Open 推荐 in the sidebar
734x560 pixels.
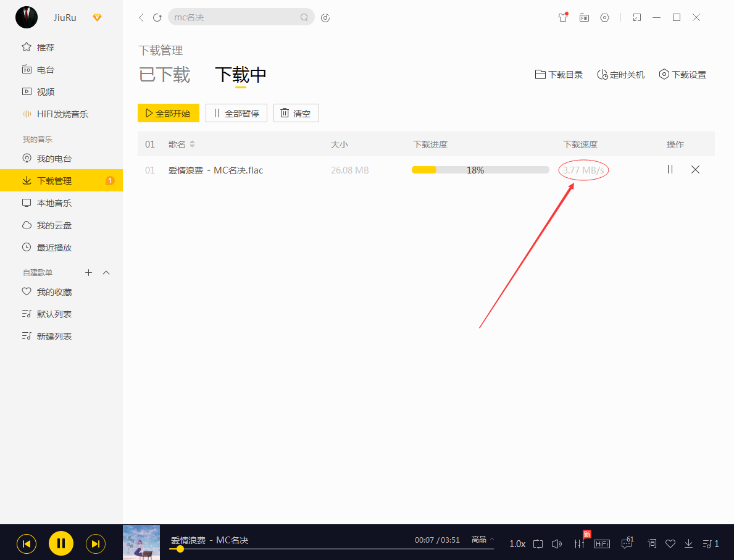(x=61, y=48)
